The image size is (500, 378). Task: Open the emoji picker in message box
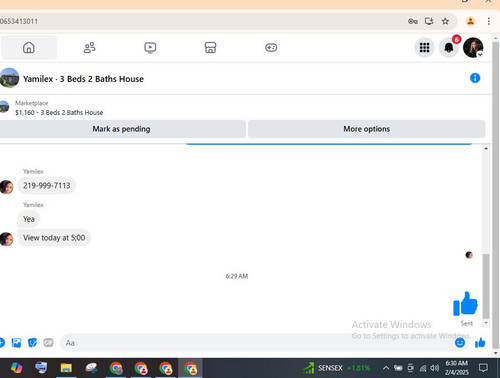click(x=460, y=343)
